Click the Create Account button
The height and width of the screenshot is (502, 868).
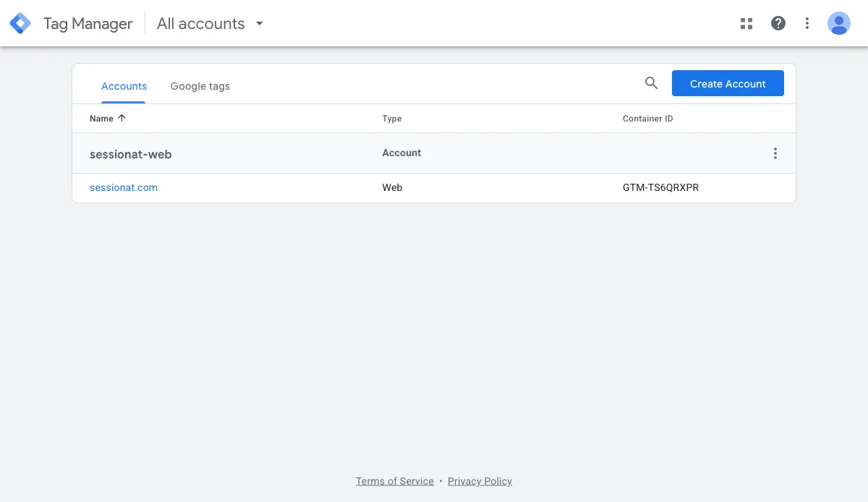tap(728, 83)
